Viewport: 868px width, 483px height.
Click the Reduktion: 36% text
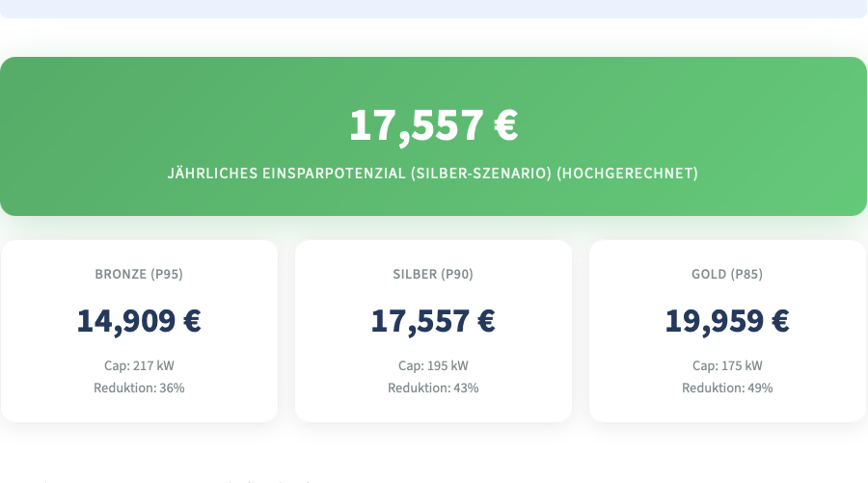tap(139, 388)
